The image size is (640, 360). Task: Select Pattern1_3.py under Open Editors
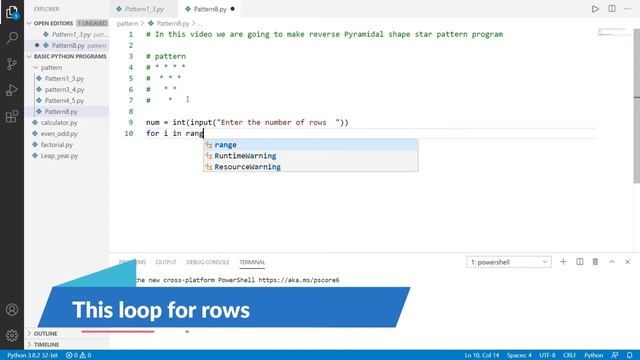tap(71, 34)
